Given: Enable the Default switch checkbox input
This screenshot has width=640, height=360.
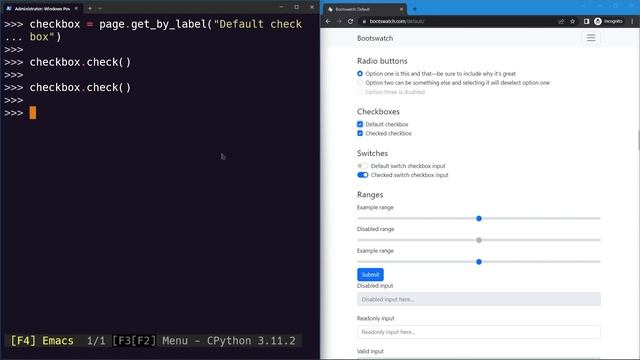Looking at the screenshot, I should click(362, 166).
